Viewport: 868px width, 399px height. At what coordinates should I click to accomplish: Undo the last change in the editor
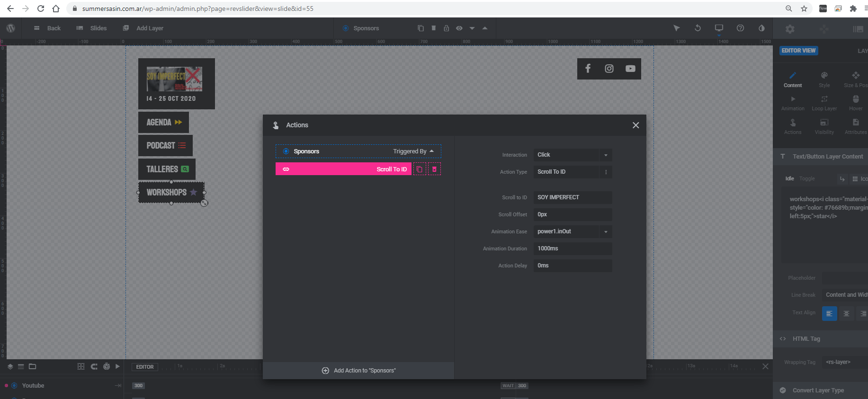point(698,28)
